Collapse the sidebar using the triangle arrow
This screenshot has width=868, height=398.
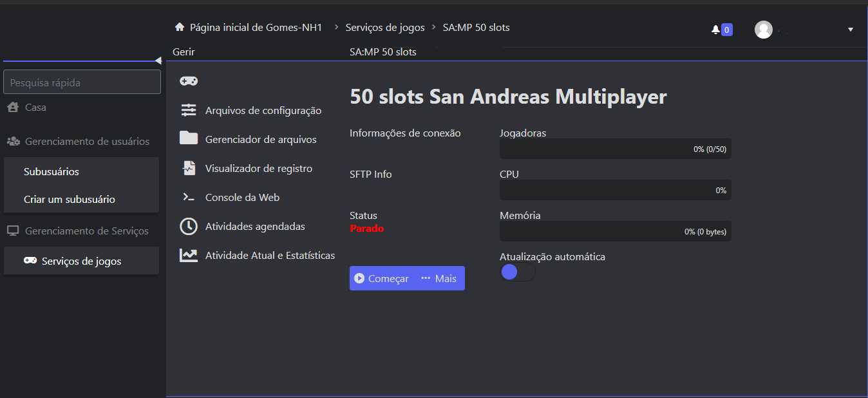click(158, 61)
